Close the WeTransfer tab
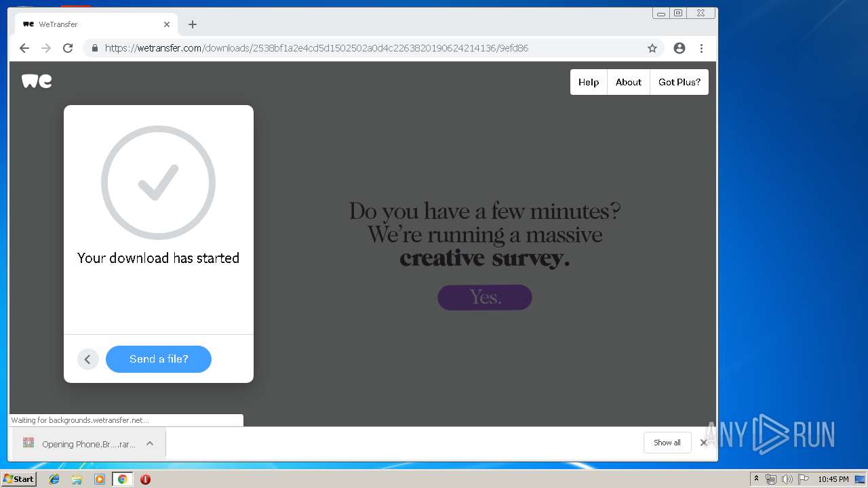This screenshot has height=488, width=868. (167, 24)
